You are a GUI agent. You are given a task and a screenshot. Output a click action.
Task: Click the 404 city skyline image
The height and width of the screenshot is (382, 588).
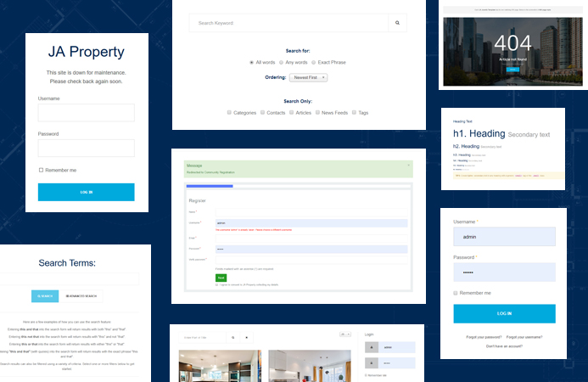coord(512,52)
